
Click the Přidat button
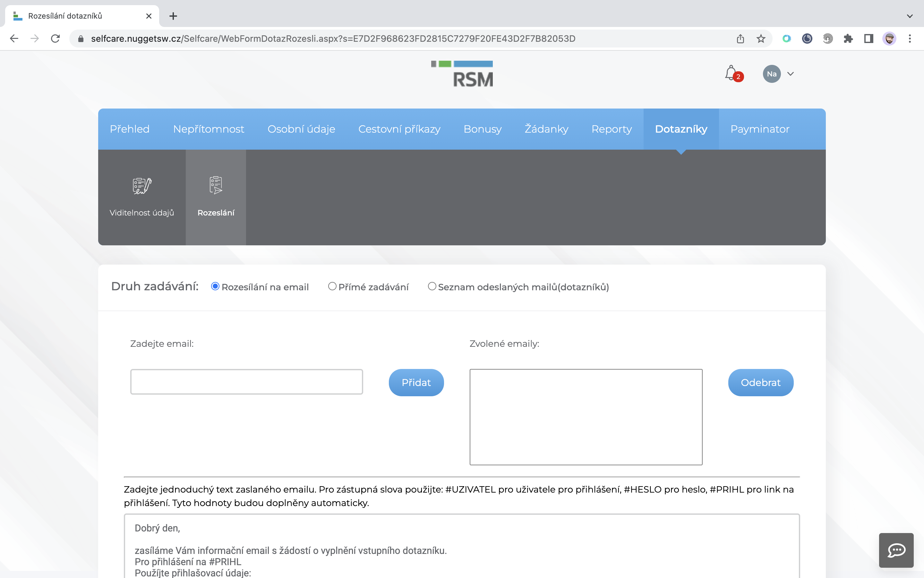click(416, 382)
